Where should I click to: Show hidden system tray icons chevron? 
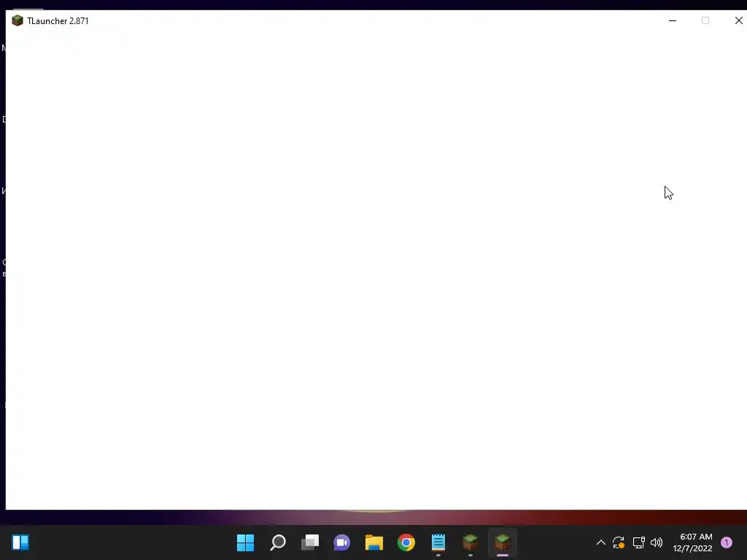(x=601, y=542)
